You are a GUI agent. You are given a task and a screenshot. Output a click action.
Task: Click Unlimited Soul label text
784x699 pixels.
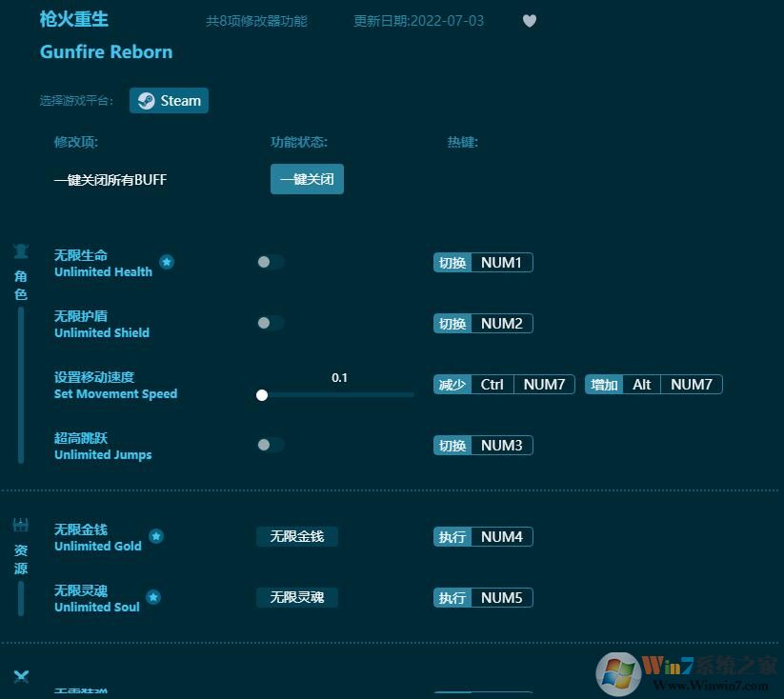(97, 607)
